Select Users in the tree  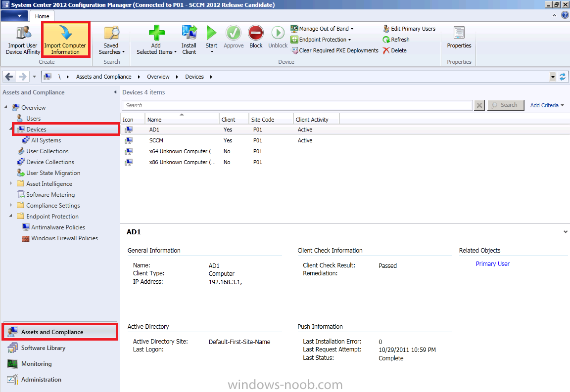(34, 119)
